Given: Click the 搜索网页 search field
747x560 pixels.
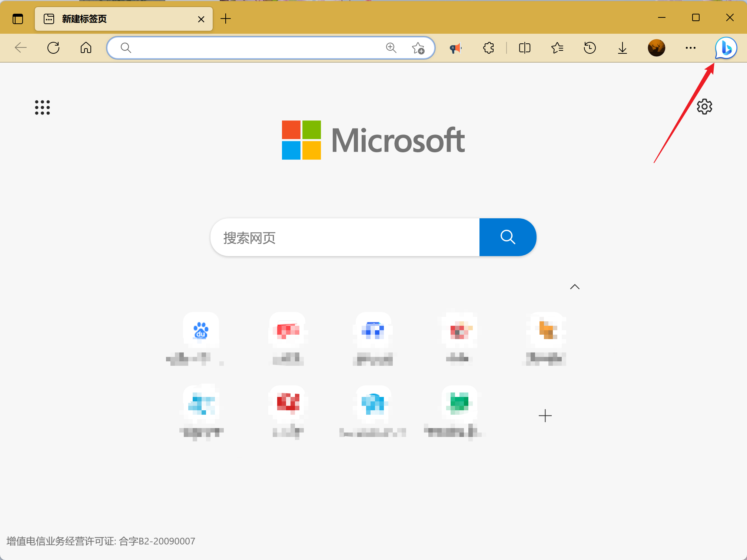Looking at the screenshot, I should coord(345,237).
